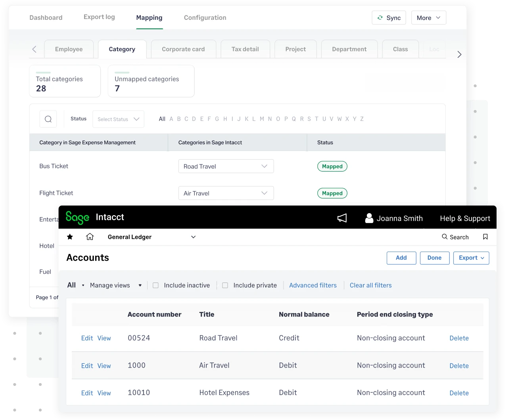Click the bookmark icon beside Search
514x420 pixels.
pyautogui.click(x=485, y=237)
